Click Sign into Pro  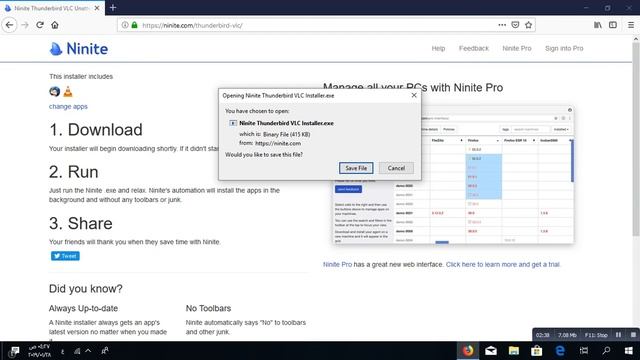click(x=564, y=48)
